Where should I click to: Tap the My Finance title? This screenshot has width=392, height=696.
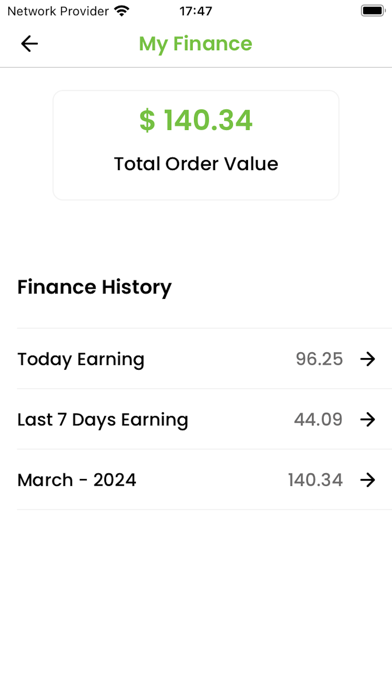[x=195, y=44]
